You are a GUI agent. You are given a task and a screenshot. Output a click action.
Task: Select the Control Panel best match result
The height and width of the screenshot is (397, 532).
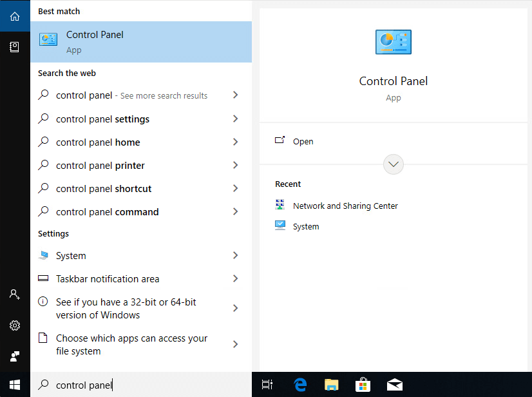(140, 42)
